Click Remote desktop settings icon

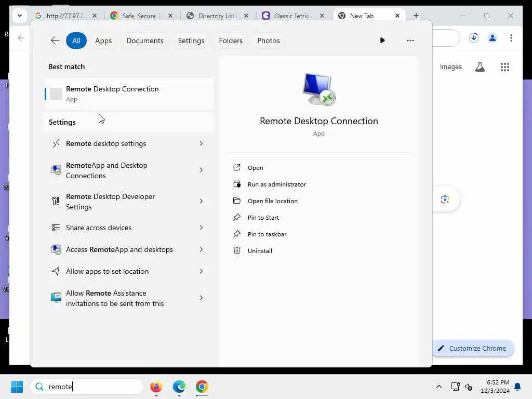56,143
